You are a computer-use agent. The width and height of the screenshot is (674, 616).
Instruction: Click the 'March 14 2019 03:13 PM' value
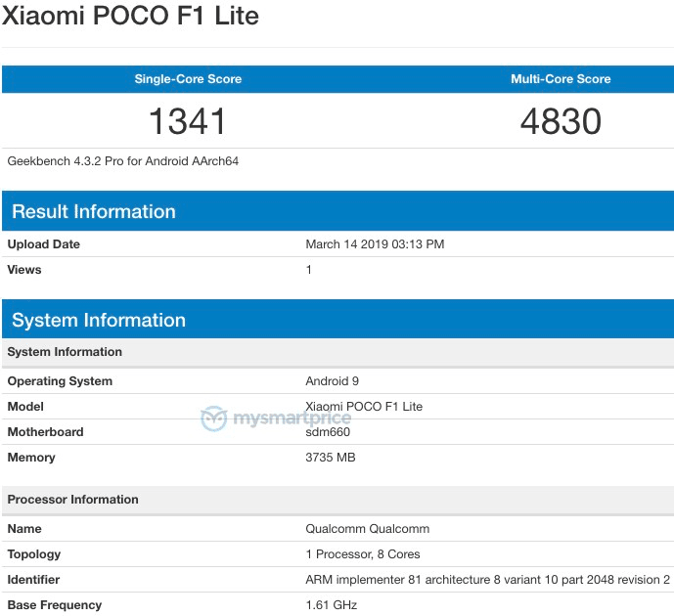point(375,244)
